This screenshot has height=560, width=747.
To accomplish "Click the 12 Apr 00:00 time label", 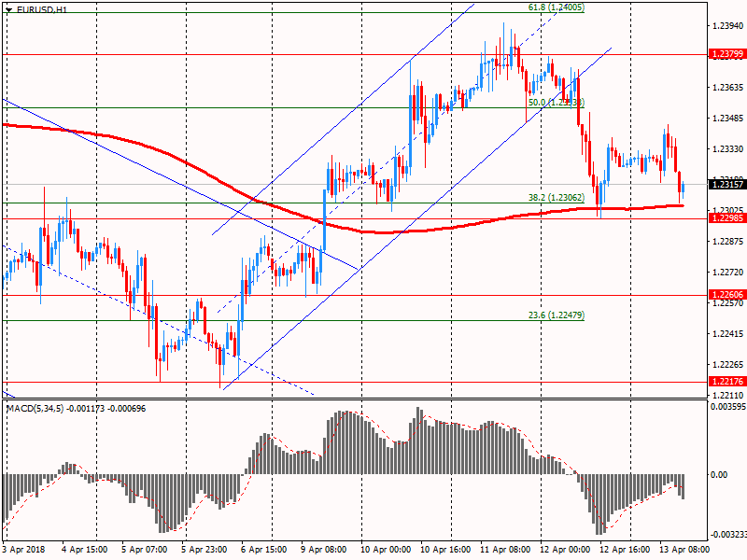I will (565, 550).
